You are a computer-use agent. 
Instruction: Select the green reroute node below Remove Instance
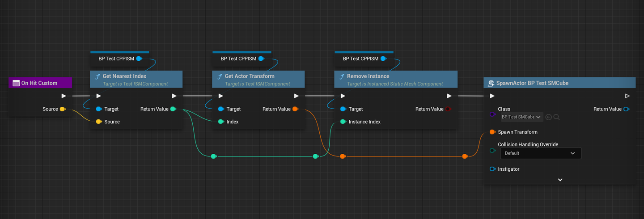pyautogui.click(x=315, y=156)
